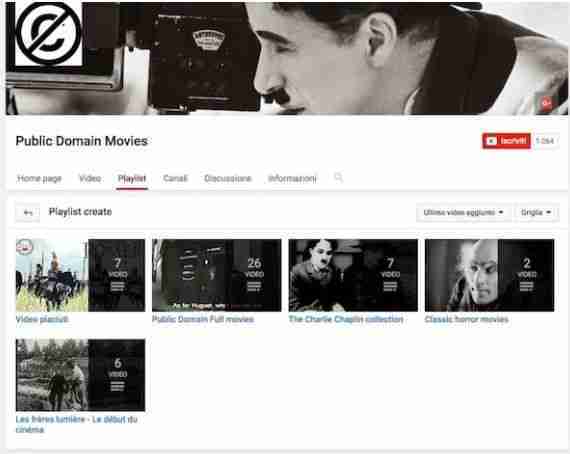The height and width of the screenshot is (454, 570).
Task: Click the Public Domain Full movies link
Action: [x=203, y=320]
